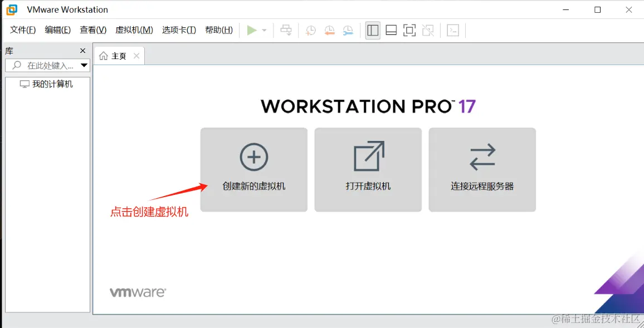
Task: Click 打开虚拟机 button
Action: (368, 169)
